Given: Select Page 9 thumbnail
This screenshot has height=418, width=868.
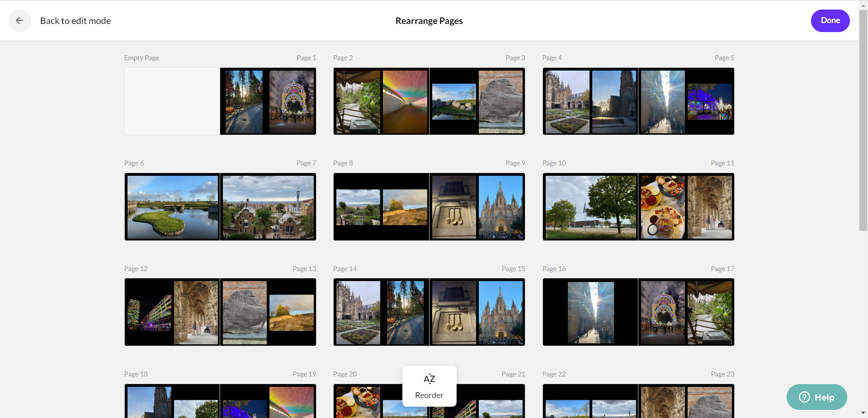Looking at the screenshot, I should click(477, 207).
